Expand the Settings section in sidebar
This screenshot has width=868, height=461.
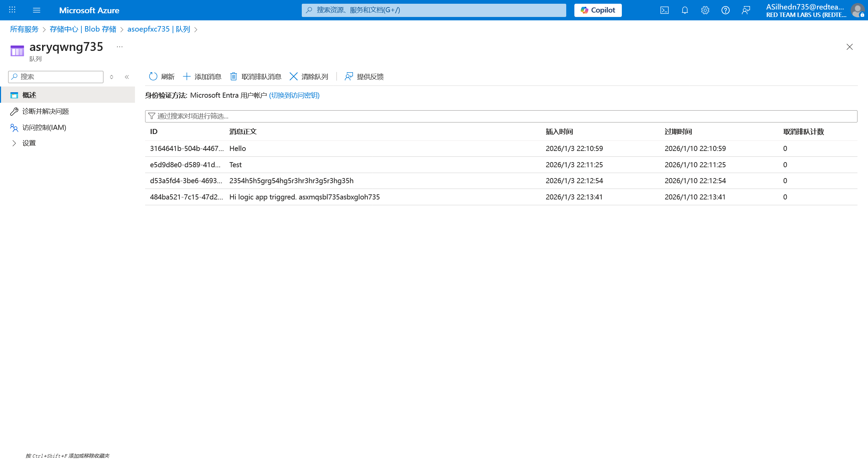tap(14, 143)
